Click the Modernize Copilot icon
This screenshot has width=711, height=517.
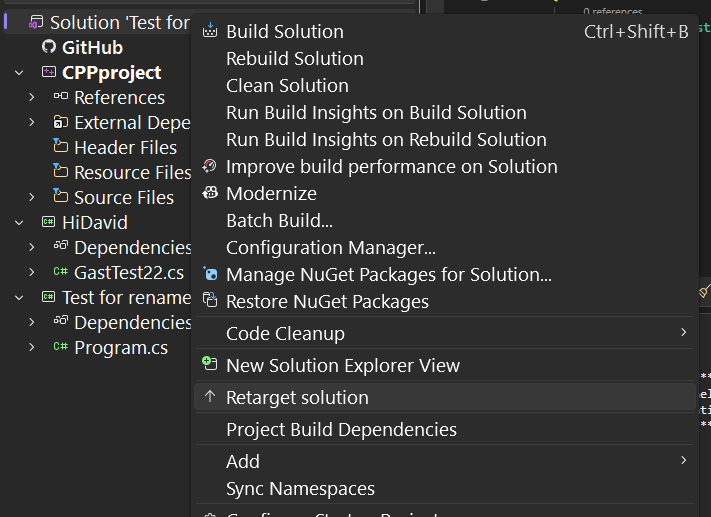point(209,193)
